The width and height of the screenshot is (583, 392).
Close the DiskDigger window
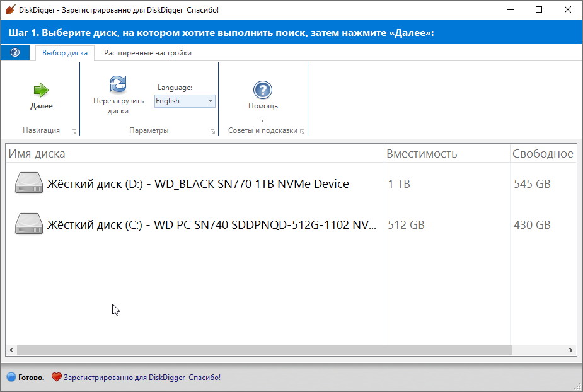tap(568, 9)
